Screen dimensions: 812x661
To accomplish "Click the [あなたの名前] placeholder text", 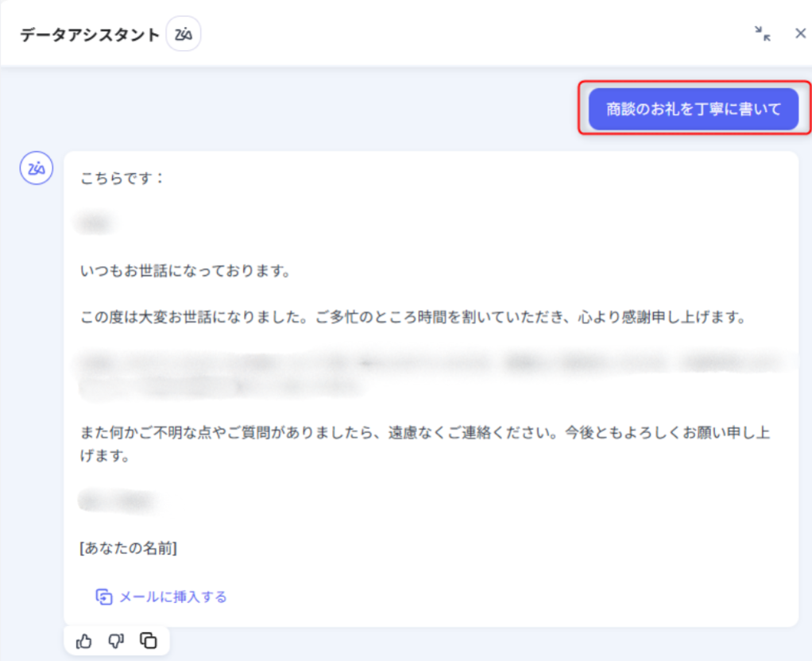I will coord(129,548).
